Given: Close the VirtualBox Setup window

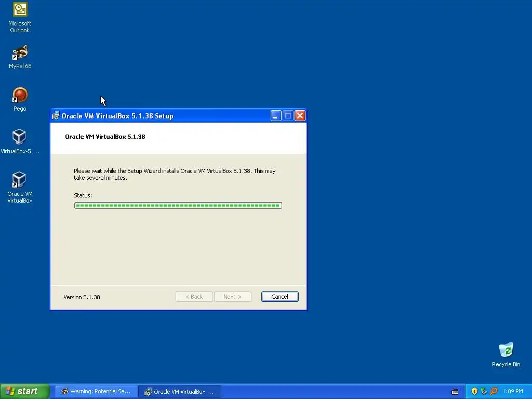Looking at the screenshot, I should (300, 116).
